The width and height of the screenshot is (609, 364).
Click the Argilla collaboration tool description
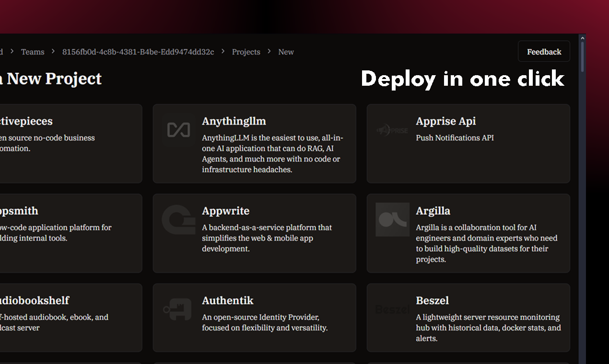coord(487,243)
